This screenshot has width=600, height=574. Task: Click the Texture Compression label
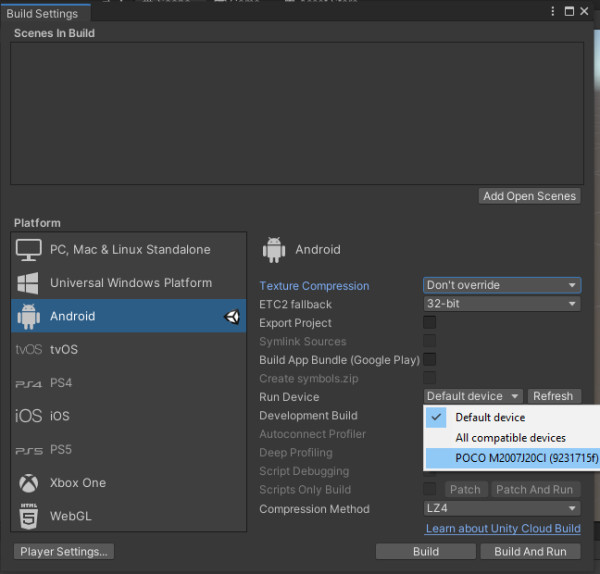pos(314,286)
